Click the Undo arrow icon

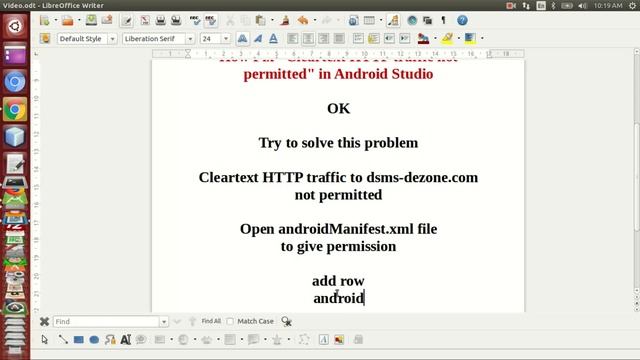coord(302,20)
